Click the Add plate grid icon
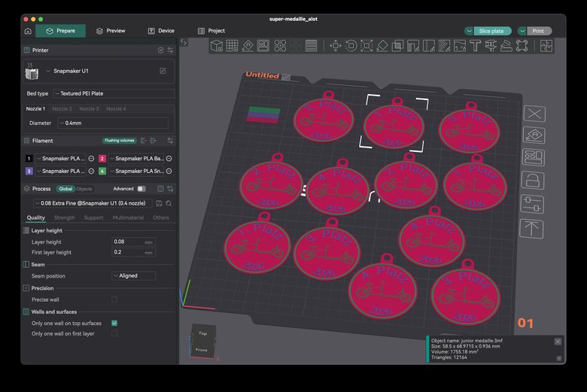Screen dimensions: 587x392 pyautogui.click(x=232, y=46)
